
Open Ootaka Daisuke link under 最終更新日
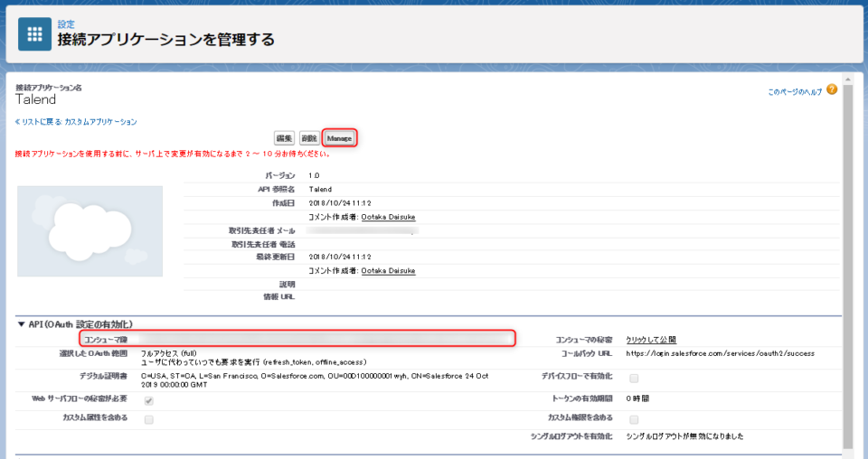coord(388,270)
